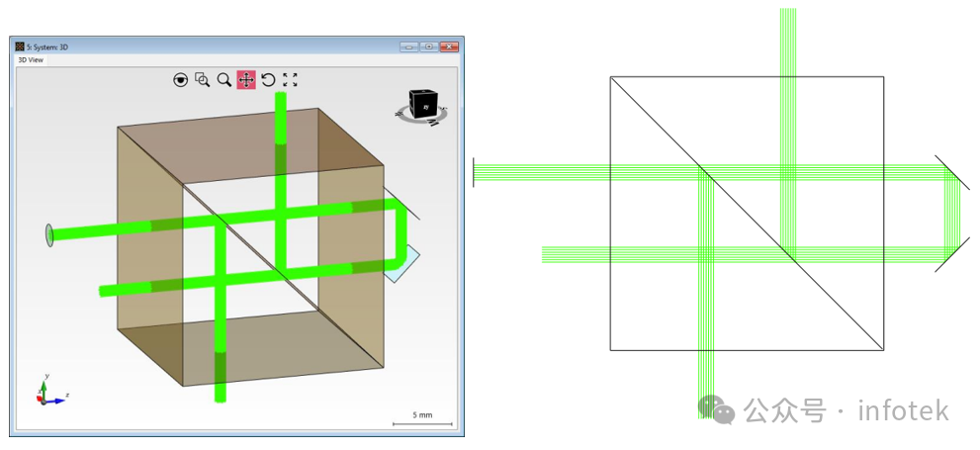980x450 pixels.
Task: Click the '5: System: 3D' title text
Action: pos(47,46)
